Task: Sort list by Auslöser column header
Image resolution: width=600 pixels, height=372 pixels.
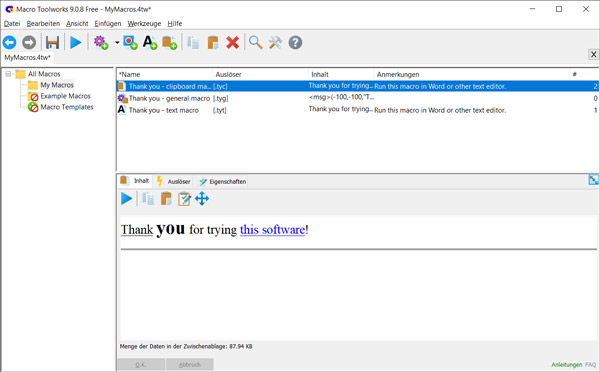Action: (x=260, y=74)
